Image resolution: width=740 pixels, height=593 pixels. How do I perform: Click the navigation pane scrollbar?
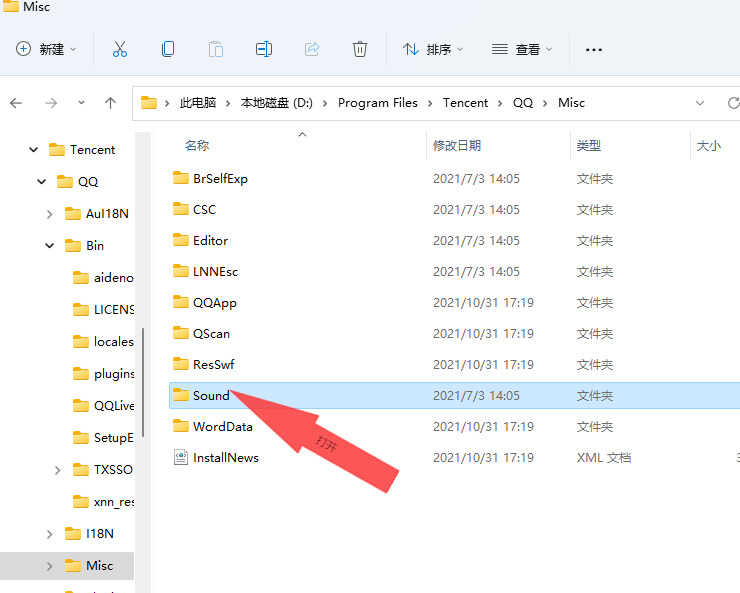tap(143, 382)
